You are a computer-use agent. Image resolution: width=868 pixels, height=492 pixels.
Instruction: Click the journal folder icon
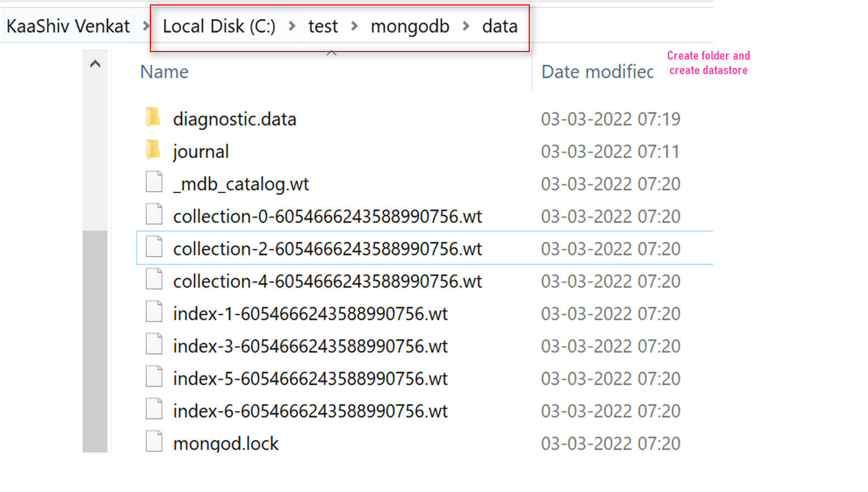click(153, 150)
